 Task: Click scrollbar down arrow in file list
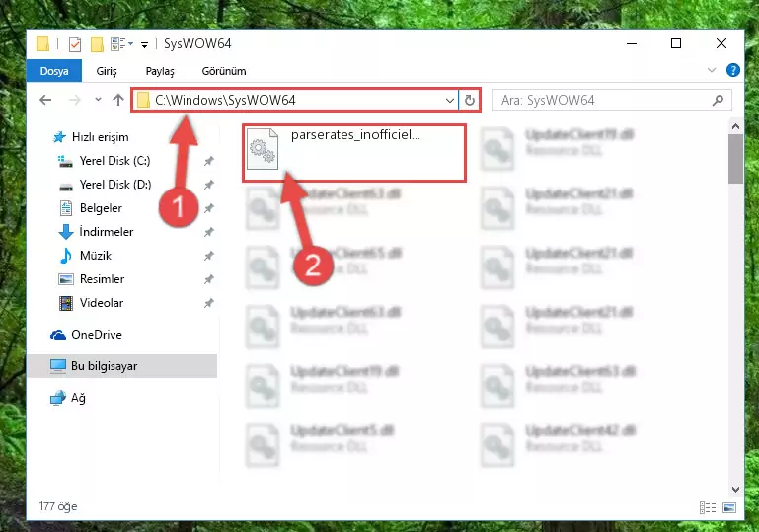click(x=735, y=489)
